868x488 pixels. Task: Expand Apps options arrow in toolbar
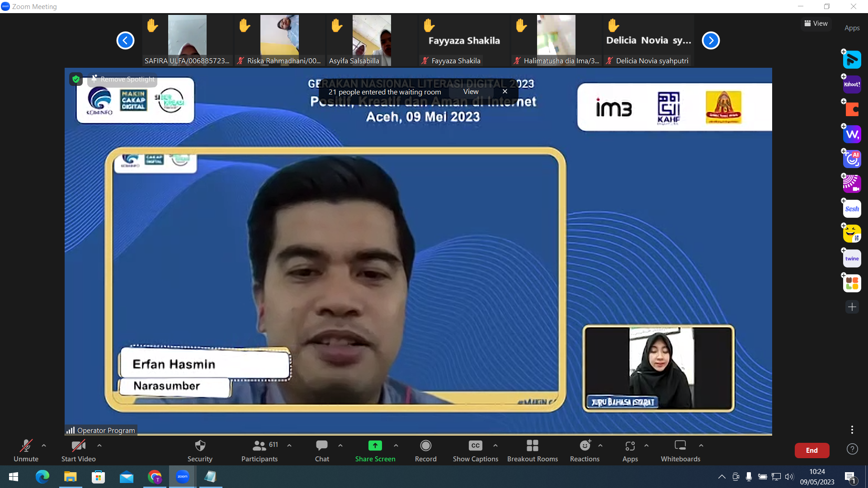[x=646, y=446]
